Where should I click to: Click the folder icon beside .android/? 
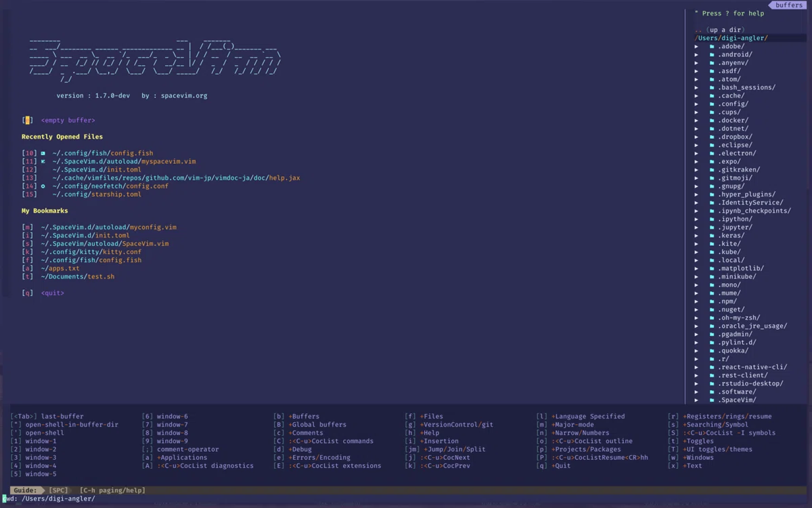(x=712, y=55)
